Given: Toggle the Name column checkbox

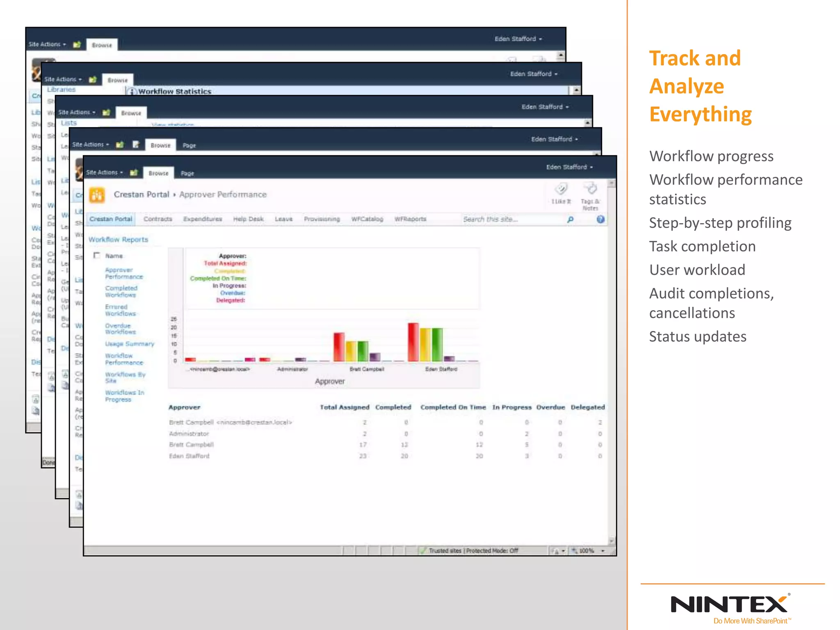Looking at the screenshot, I should pyautogui.click(x=97, y=256).
